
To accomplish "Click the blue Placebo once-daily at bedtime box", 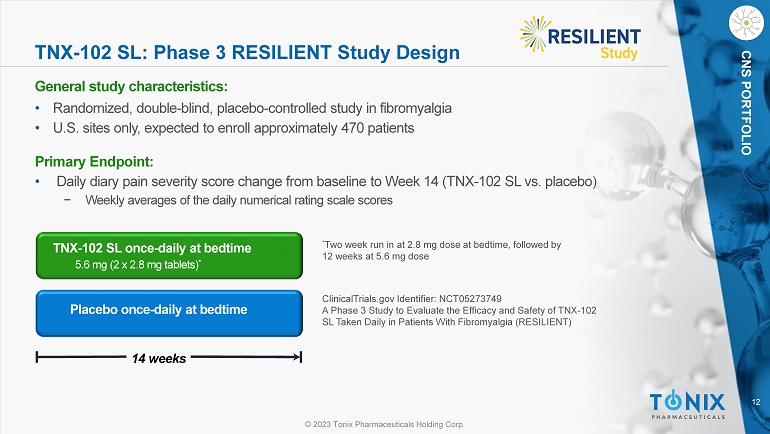I will pos(169,313).
